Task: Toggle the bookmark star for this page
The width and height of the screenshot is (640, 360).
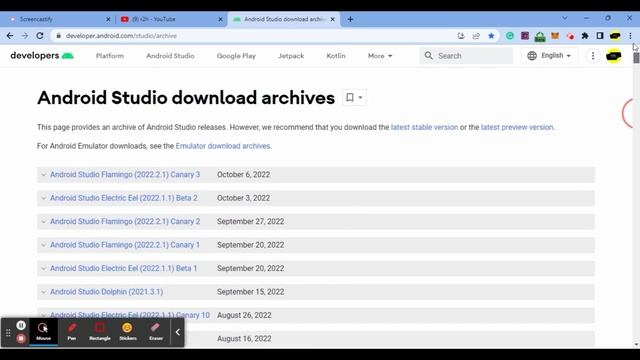Action: coord(491,36)
